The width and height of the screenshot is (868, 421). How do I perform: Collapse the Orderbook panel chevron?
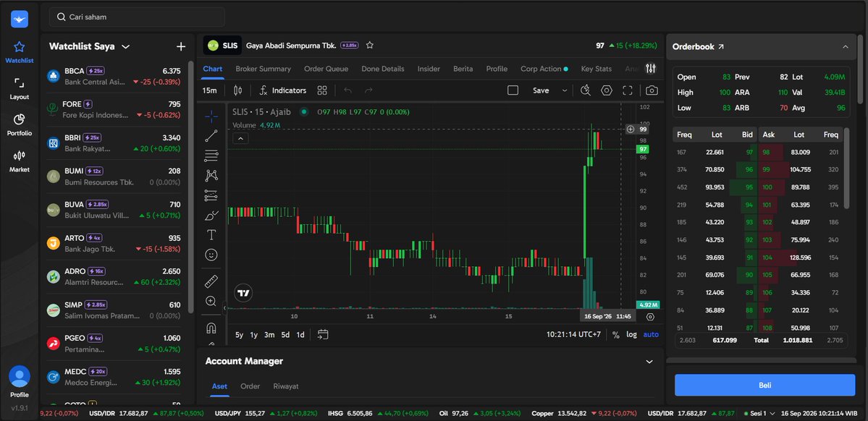(x=846, y=47)
